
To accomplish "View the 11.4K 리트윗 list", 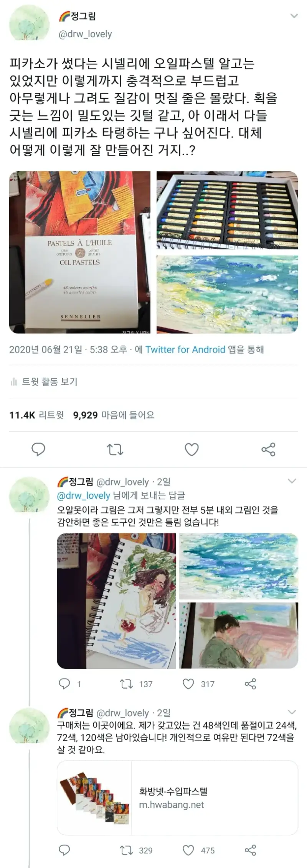I will [36, 415].
